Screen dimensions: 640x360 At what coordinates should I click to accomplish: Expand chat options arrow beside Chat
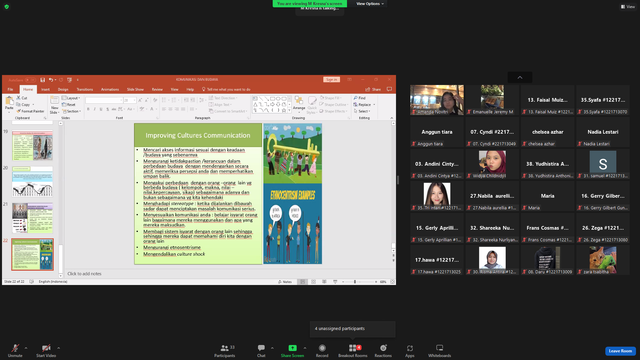coord(272,348)
